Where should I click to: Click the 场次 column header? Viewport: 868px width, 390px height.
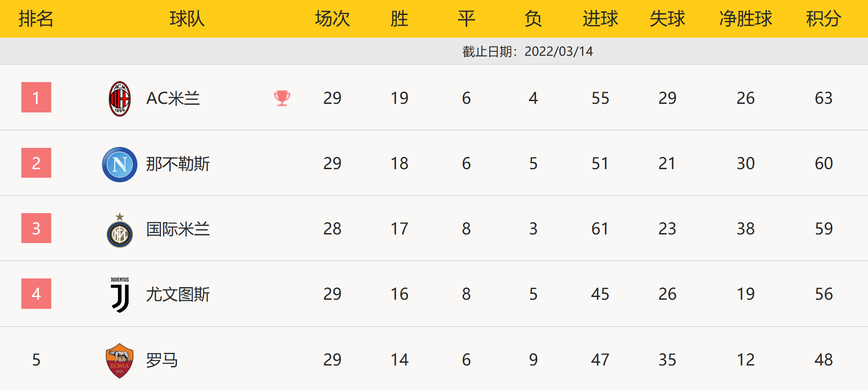click(332, 19)
